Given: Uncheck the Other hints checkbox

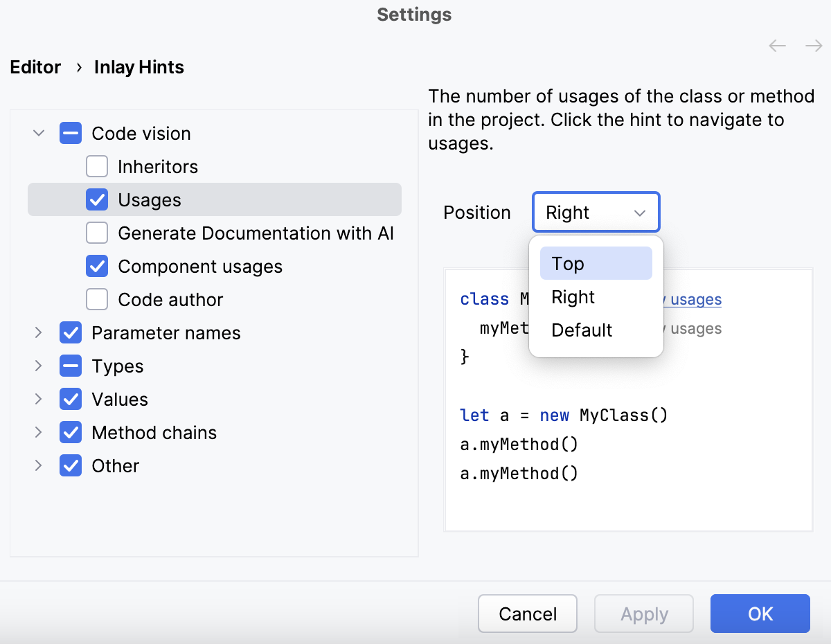Looking at the screenshot, I should coord(71,465).
